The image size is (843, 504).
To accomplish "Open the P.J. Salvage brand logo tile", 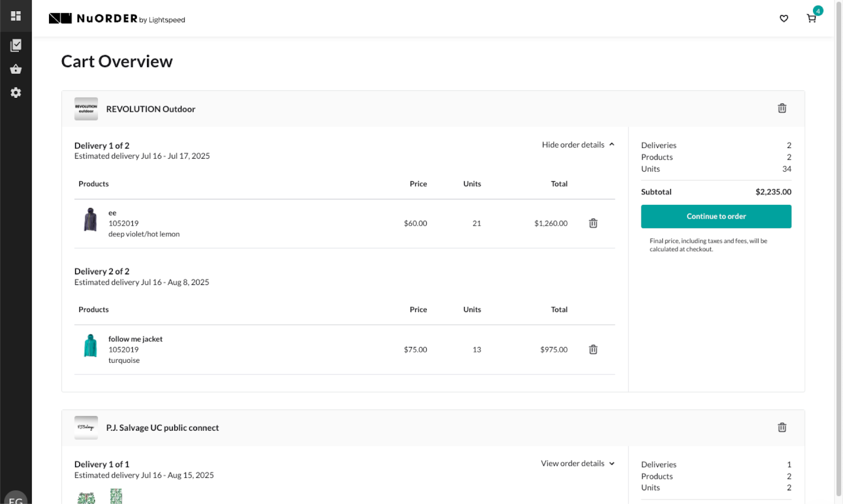I will (86, 427).
